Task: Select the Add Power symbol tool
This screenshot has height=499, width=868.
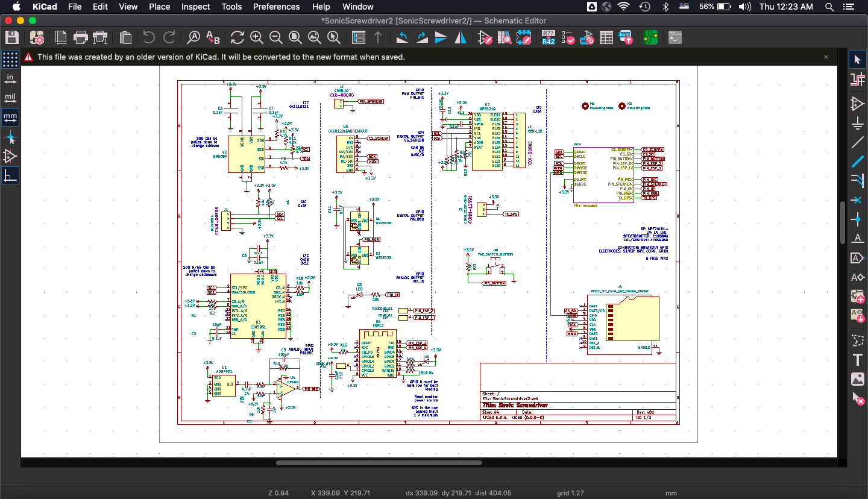Action: click(x=857, y=124)
